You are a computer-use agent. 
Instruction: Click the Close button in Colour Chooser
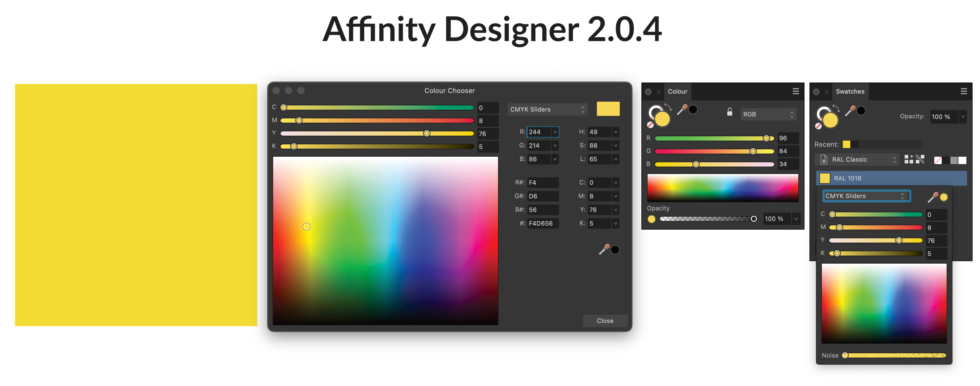pyautogui.click(x=605, y=321)
